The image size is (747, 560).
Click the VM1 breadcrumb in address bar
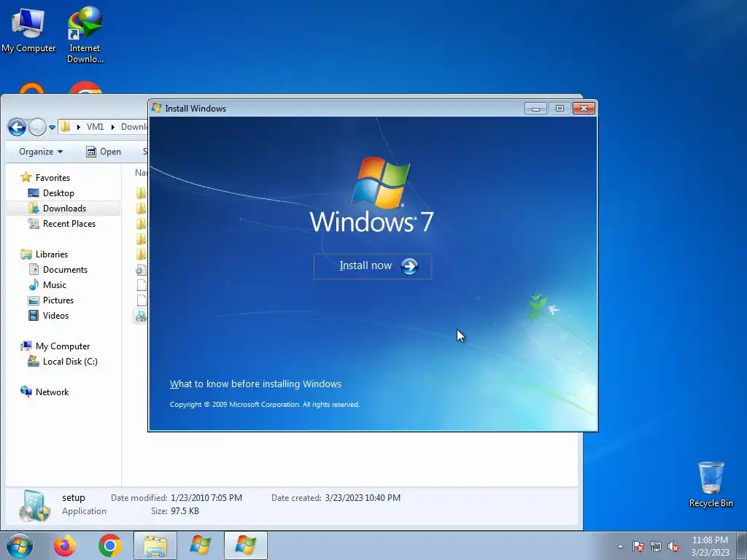point(95,127)
